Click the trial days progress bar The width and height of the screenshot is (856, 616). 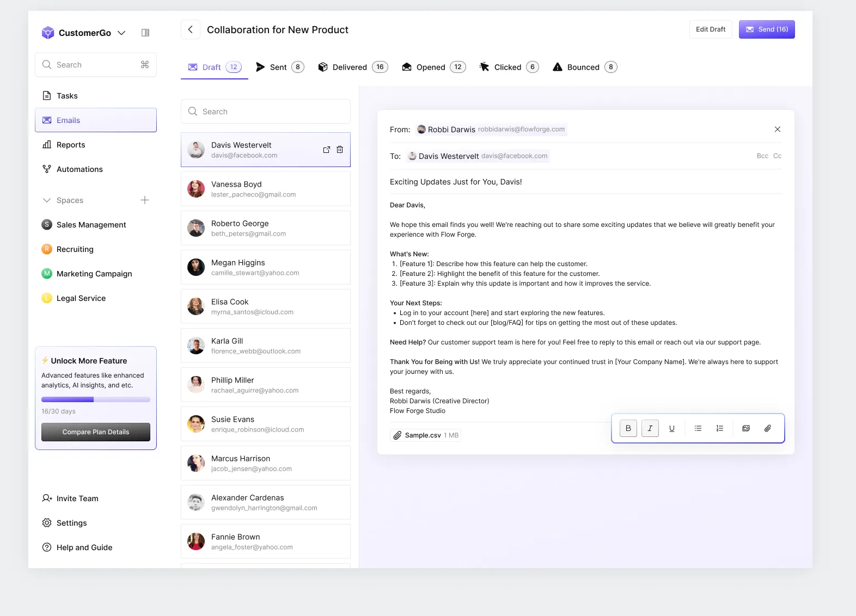pyautogui.click(x=96, y=399)
